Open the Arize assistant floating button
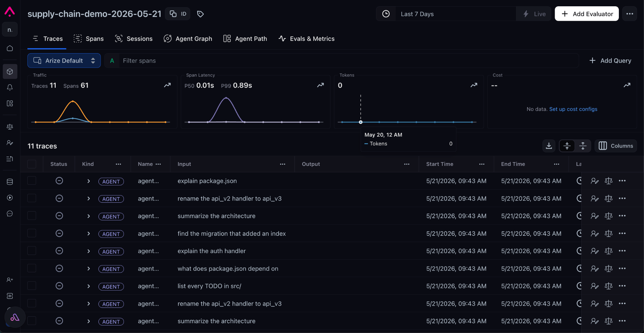Image resolution: width=644 pixels, height=333 pixels. 15,317
